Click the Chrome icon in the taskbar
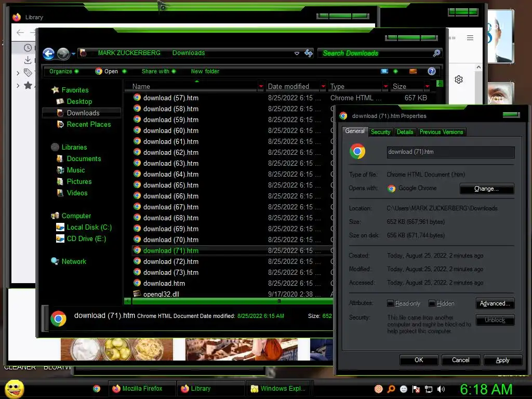Image resolution: width=532 pixels, height=399 pixels. (97, 389)
